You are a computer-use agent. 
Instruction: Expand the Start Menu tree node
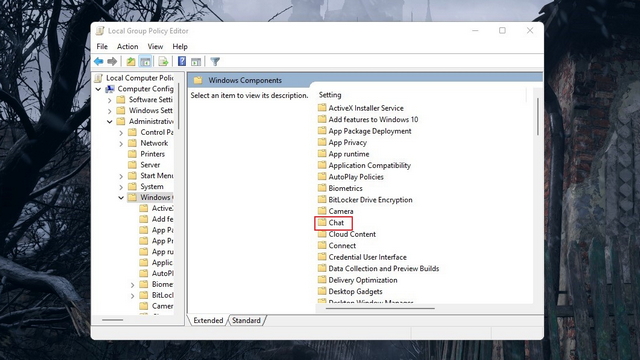(x=121, y=176)
